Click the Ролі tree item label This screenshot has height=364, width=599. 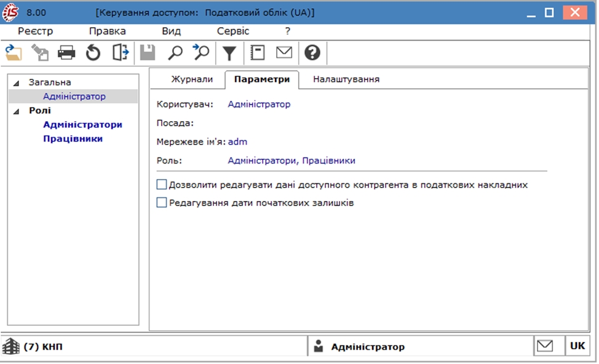tap(40, 111)
